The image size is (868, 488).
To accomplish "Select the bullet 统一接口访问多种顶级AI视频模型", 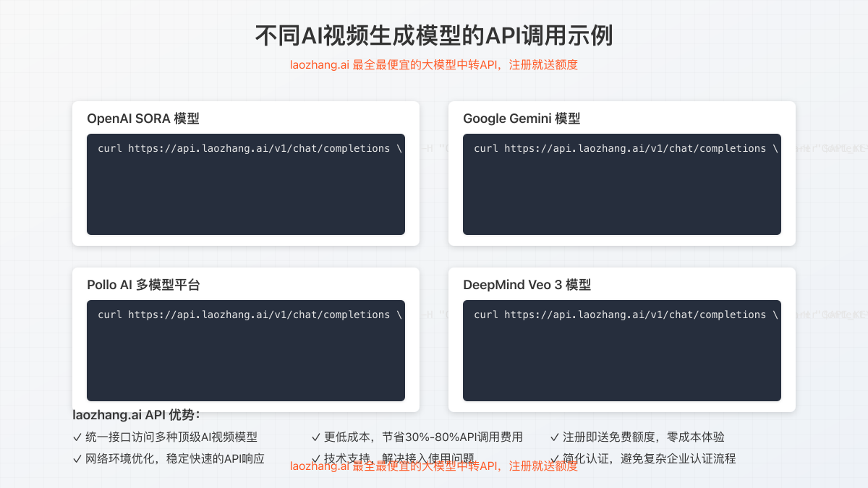I will 165,437.
